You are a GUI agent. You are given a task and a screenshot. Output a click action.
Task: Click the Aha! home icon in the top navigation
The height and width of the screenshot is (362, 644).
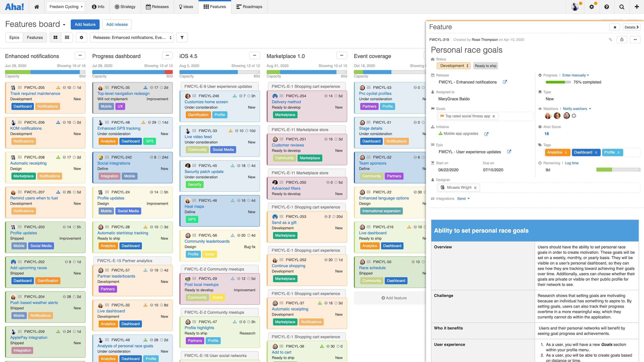[36, 7]
